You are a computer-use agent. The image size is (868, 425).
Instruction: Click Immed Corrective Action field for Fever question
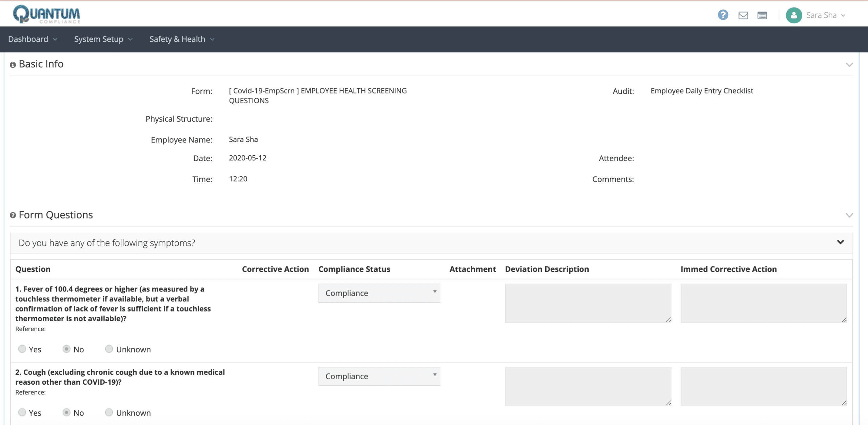tap(764, 303)
